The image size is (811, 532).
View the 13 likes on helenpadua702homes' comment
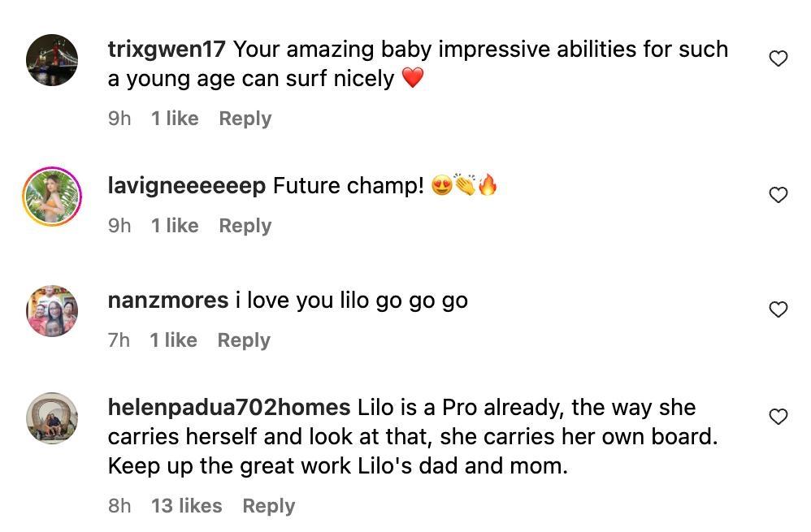click(186, 506)
